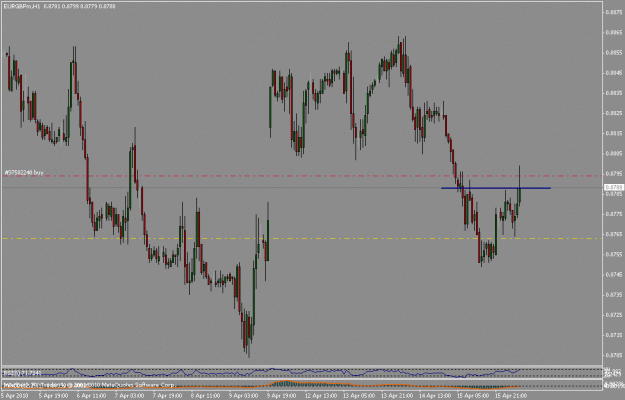625x400 pixels.
Task: Click the 13 Apr 05:00 time label
Action: (359, 396)
